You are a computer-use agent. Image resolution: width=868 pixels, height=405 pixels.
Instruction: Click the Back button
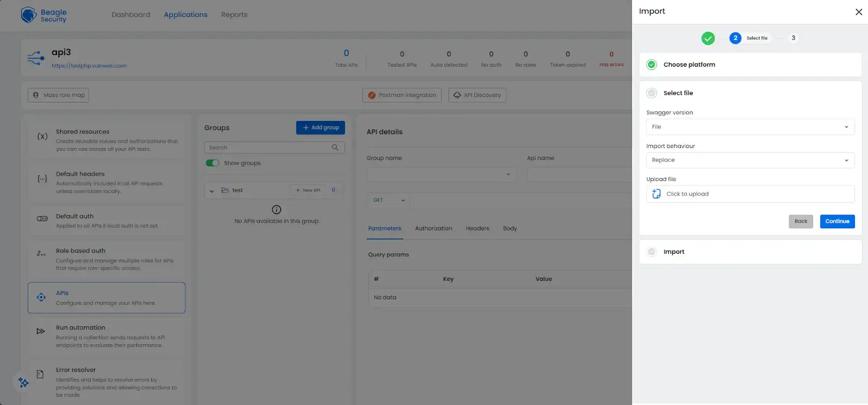pos(801,221)
